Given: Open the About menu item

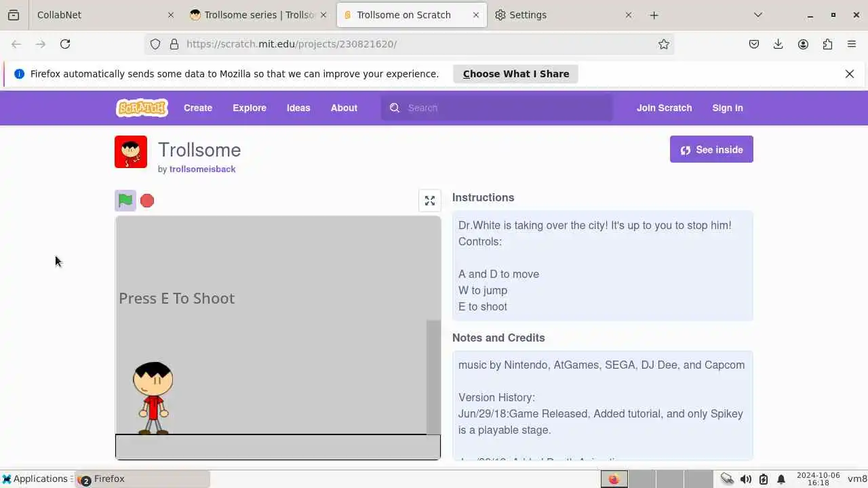Looking at the screenshot, I should [x=344, y=108].
